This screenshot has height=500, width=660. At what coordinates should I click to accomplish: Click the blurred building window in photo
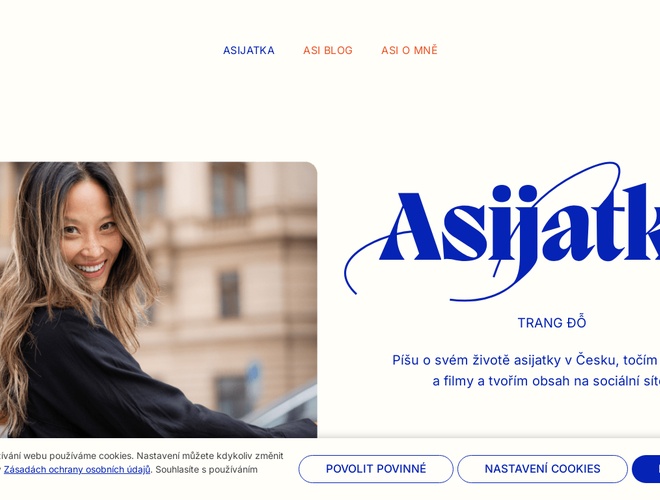pos(229,295)
